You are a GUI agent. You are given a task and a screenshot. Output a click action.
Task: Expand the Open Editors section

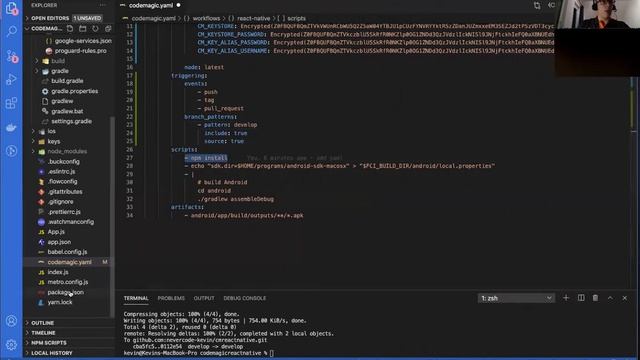tap(50, 18)
